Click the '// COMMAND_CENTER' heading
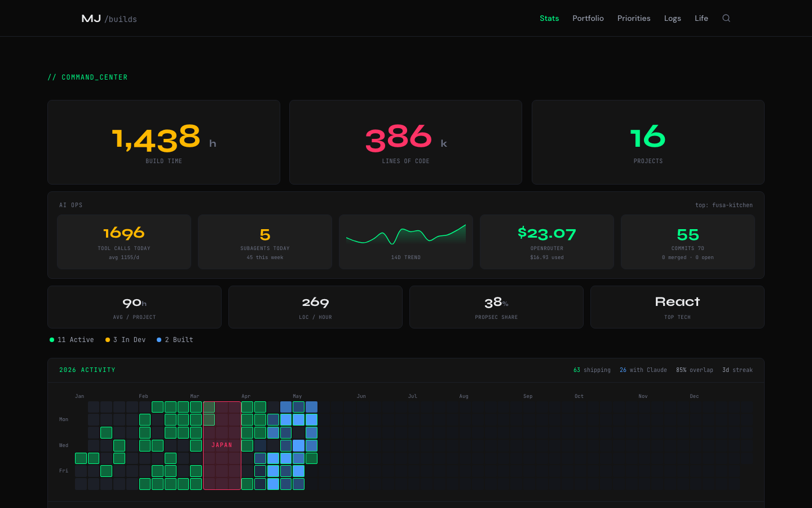The width and height of the screenshot is (812, 508). tap(87, 77)
